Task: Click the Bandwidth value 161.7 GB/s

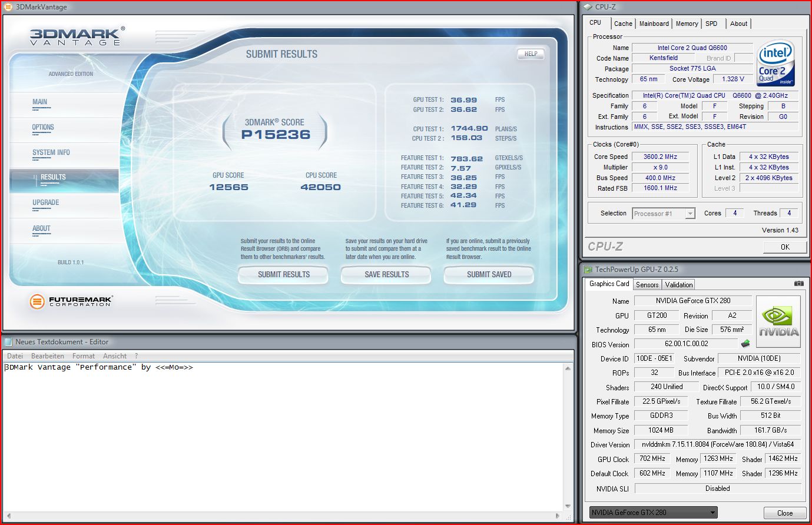Action: [770, 430]
